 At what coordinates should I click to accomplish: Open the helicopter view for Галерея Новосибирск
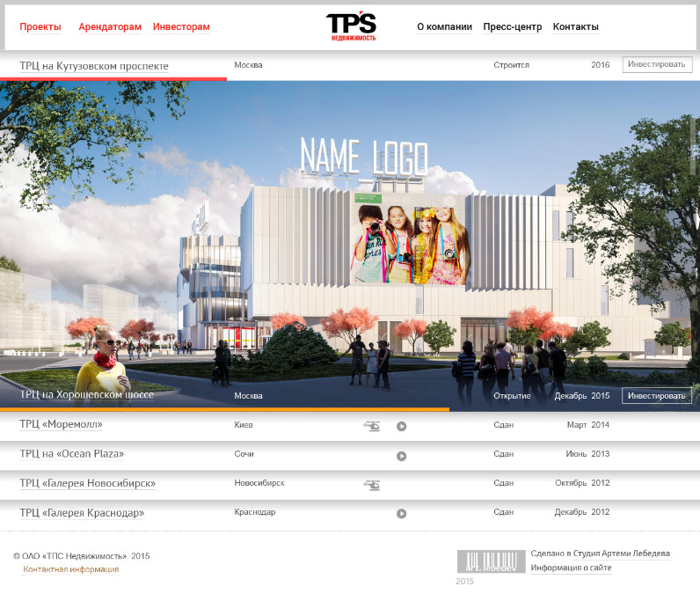point(372,484)
